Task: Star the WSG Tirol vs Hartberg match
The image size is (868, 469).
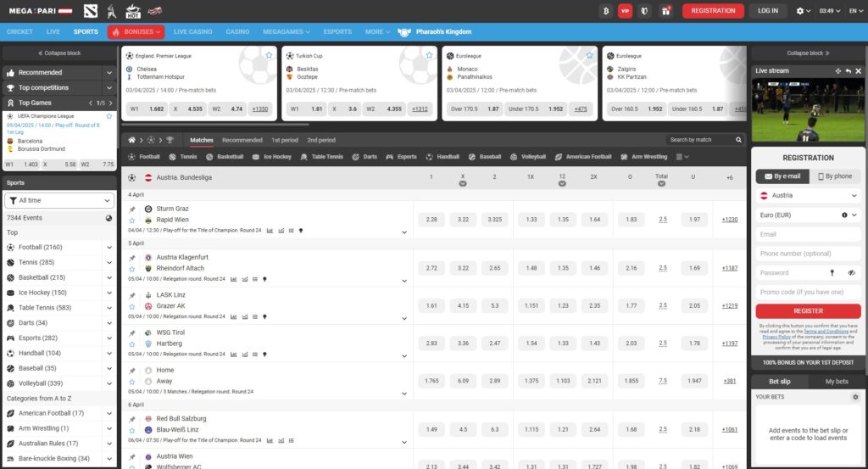Action: click(131, 344)
